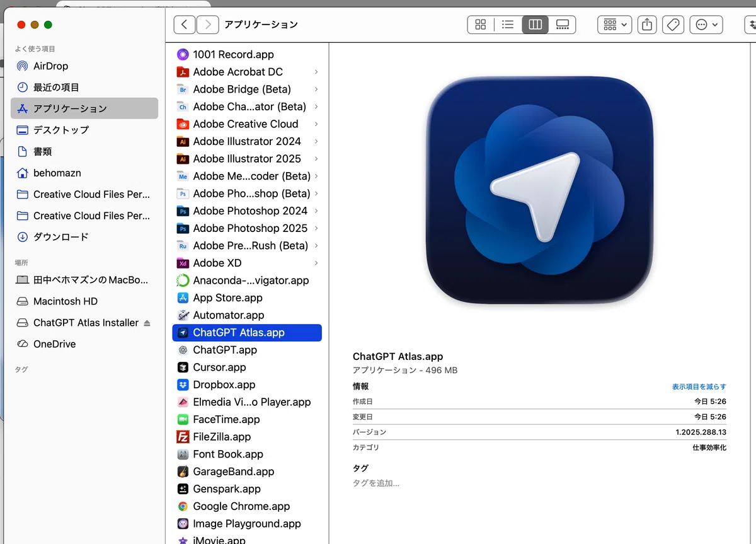Switch Finder to list view

(x=508, y=25)
